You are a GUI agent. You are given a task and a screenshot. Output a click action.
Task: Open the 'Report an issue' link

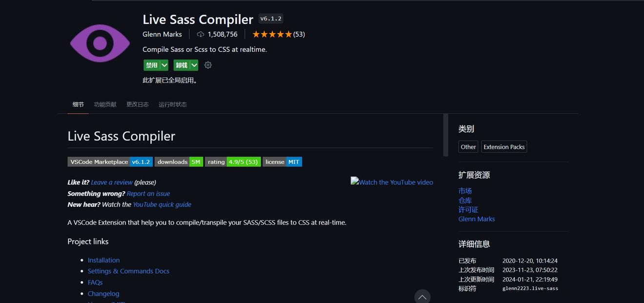click(x=148, y=194)
